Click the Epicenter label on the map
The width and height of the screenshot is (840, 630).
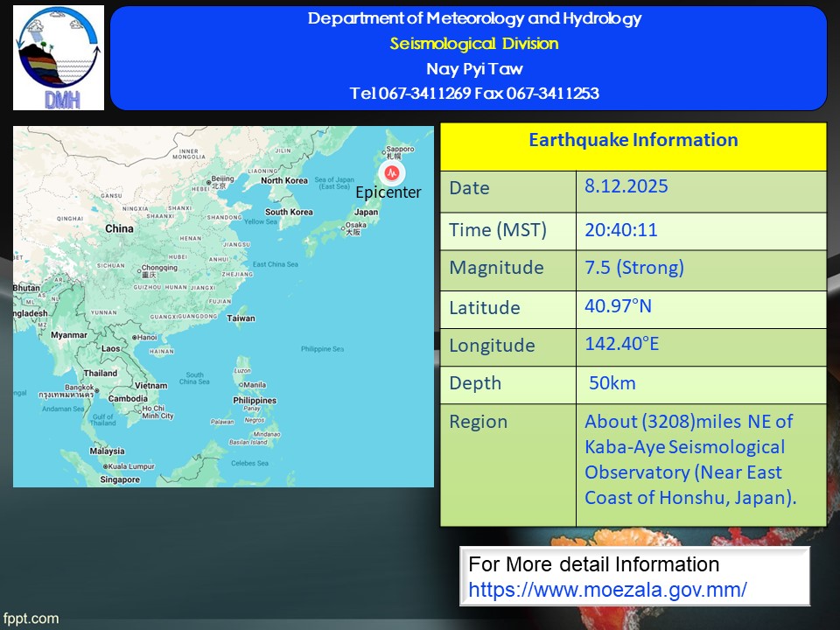pyautogui.click(x=388, y=192)
